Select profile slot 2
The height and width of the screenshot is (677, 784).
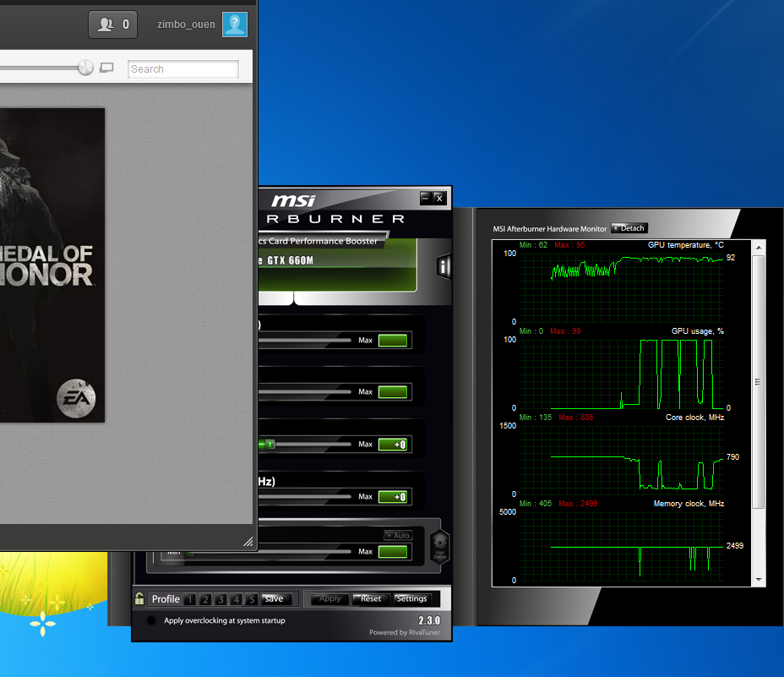(x=205, y=599)
